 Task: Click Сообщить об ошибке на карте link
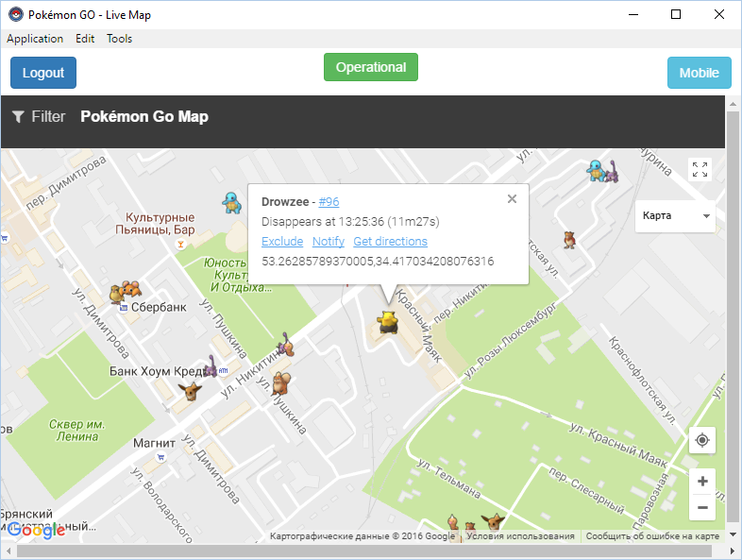pos(652,535)
